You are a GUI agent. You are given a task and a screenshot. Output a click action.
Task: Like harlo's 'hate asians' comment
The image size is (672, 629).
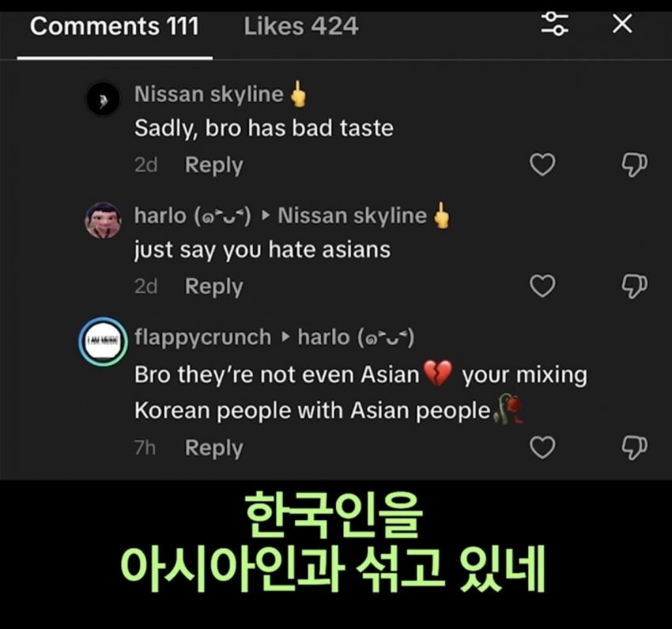542,286
